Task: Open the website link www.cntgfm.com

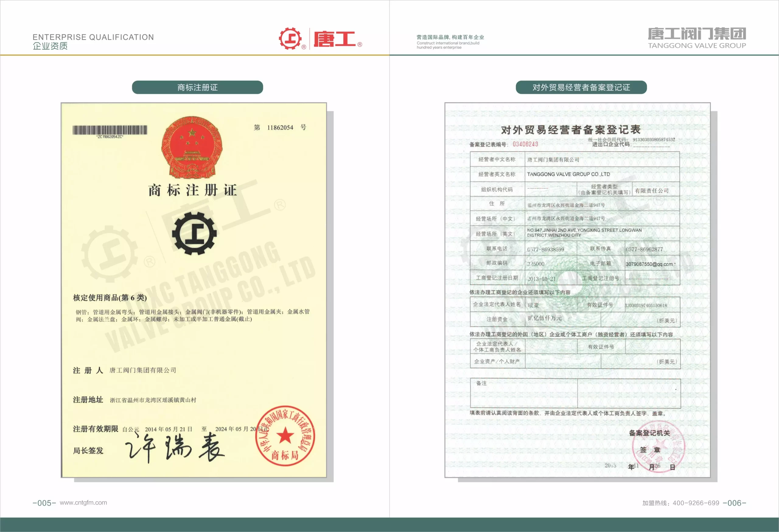Action: (x=84, y=502)
